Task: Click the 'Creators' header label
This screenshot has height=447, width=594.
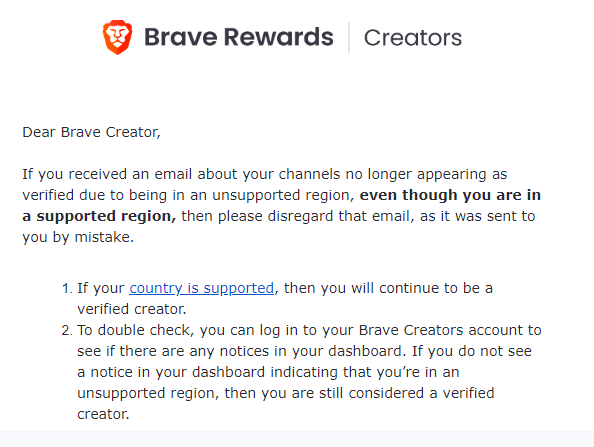Action: pos(413,38)
